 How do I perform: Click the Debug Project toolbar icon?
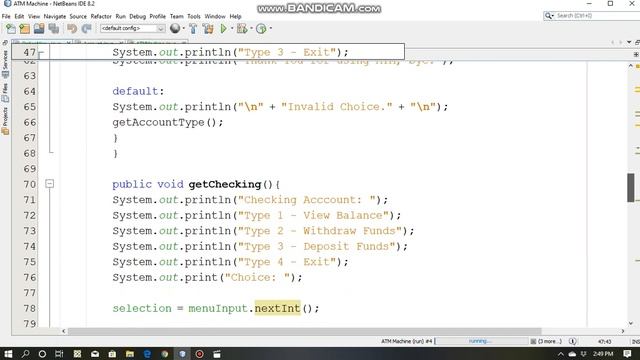[242, 29]
